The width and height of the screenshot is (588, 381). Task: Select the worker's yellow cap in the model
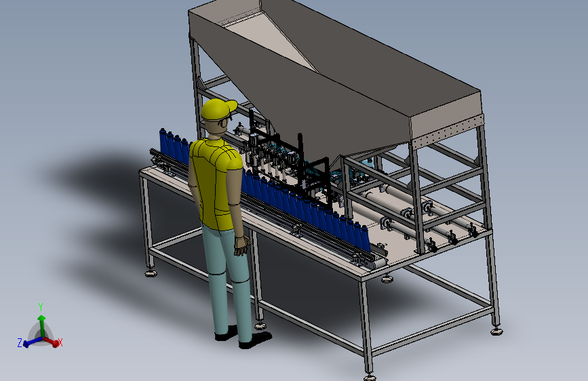tap(218, 108)
